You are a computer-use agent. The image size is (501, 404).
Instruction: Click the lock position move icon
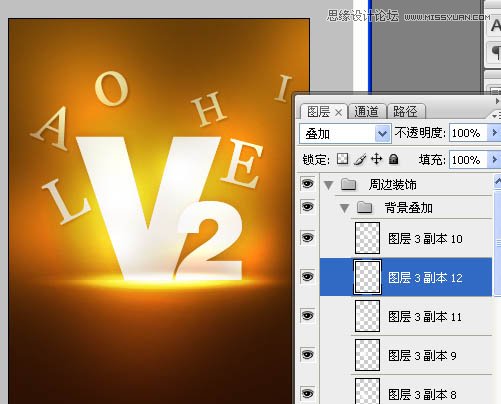coord(377,159)
